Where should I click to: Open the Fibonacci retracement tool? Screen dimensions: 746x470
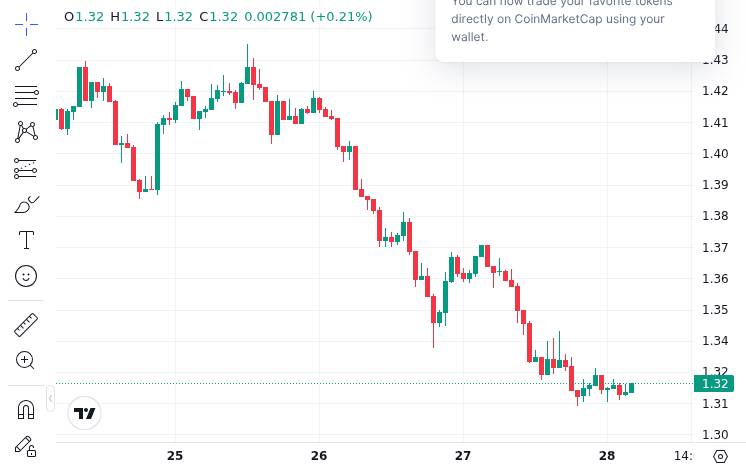pyautogui.click(x=26, y=96)
